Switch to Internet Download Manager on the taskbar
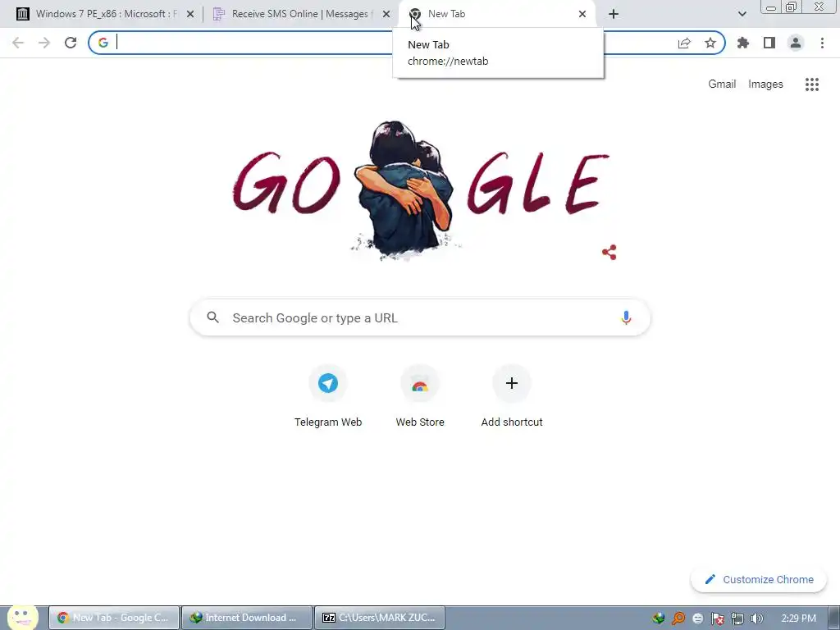This screenshot has width=840, height=630. pos(246,618)
